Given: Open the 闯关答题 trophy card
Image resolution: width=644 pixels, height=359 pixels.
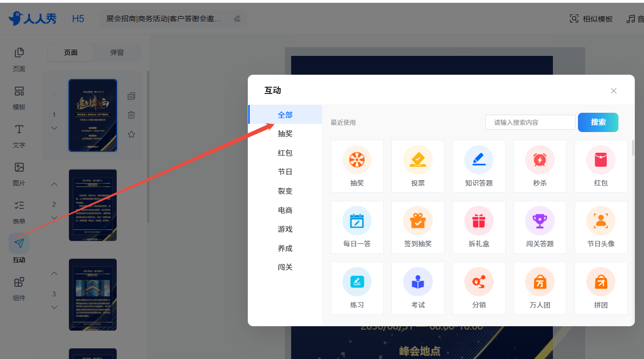Looking at the screenshot, I should point(540,227).
